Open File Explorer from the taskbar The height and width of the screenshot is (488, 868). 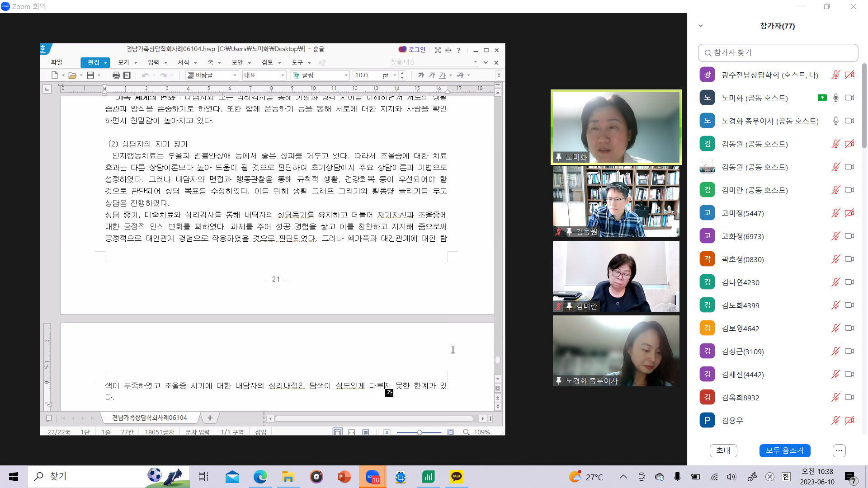[288, 476]
